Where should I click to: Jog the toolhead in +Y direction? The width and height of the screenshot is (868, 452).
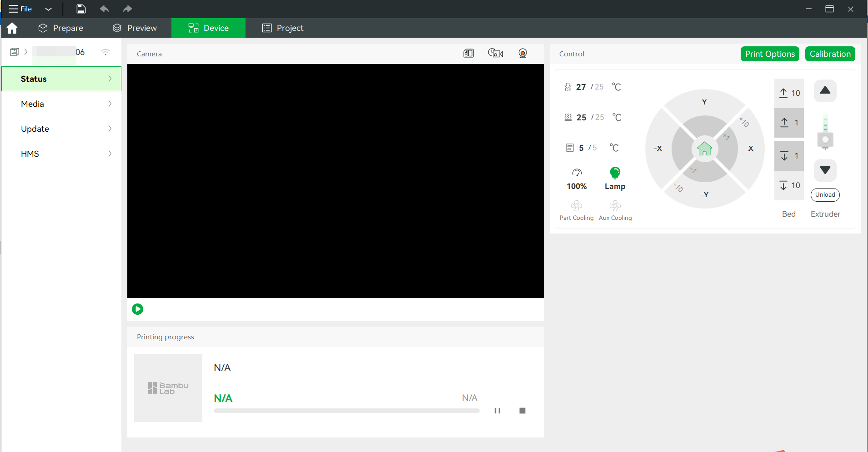coord(704,102)
